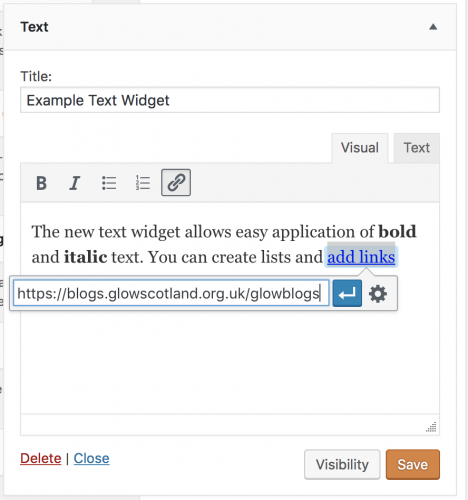Screen dimensions: 468x500
Task: Focus the Title input field
Action: [230, 100]
